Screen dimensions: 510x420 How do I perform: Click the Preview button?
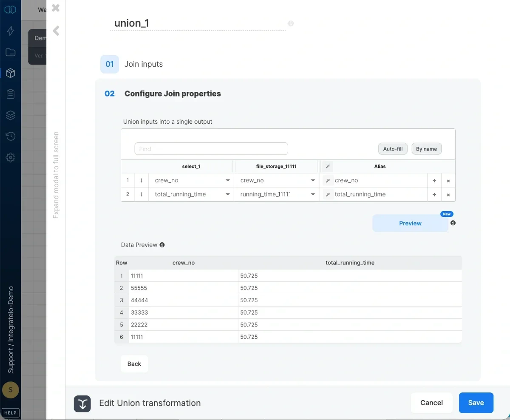(x=410, y=223)
